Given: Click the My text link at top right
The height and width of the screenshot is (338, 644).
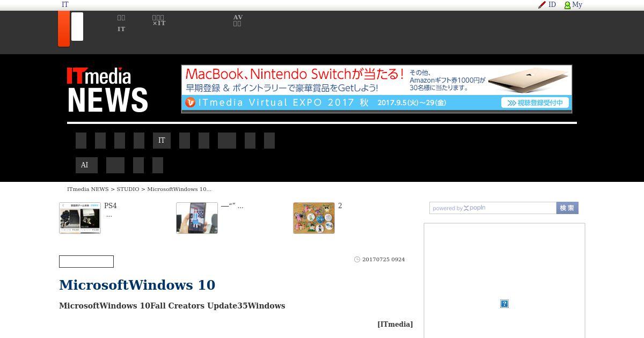Looking at the screenshot, I should coord(577,5).
